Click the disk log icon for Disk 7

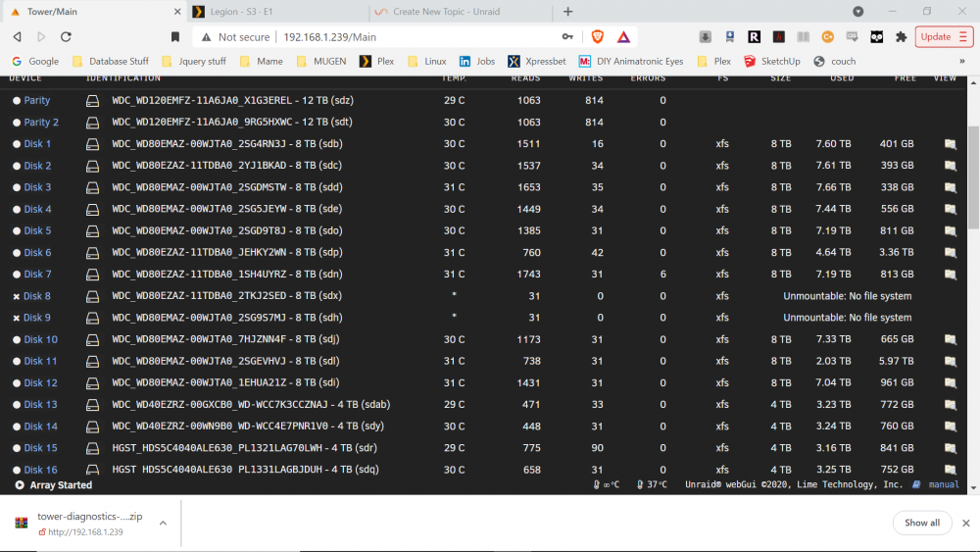(x=92, y=275)
